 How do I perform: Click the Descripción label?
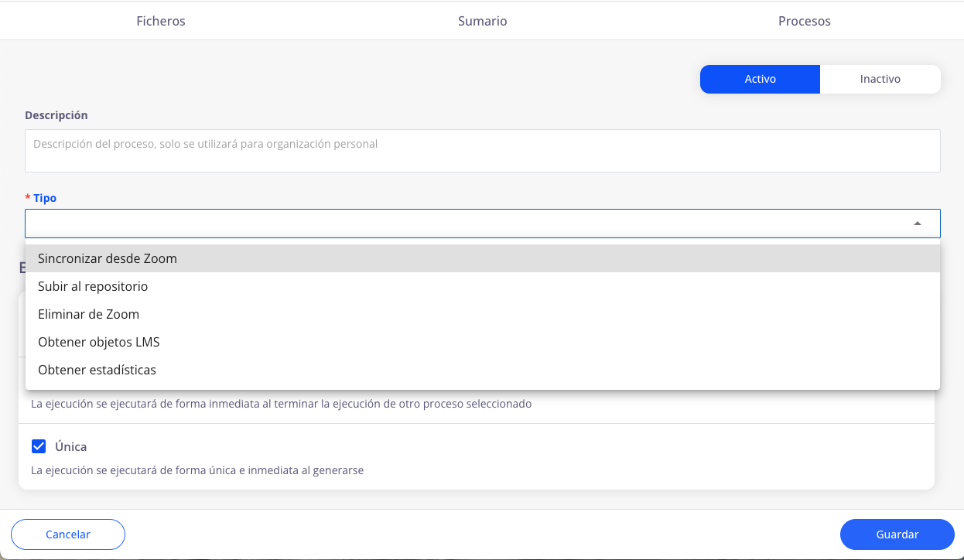click(x=56, y=115)
